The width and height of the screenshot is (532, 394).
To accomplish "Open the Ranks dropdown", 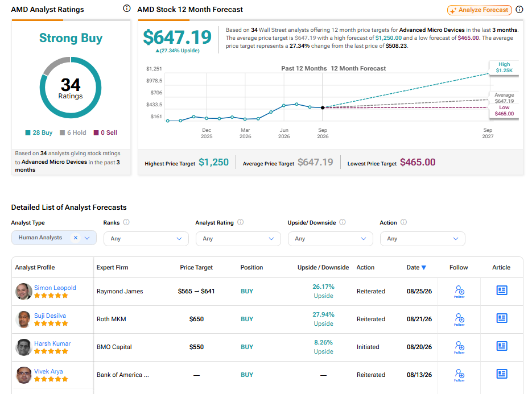I will 146,239.
